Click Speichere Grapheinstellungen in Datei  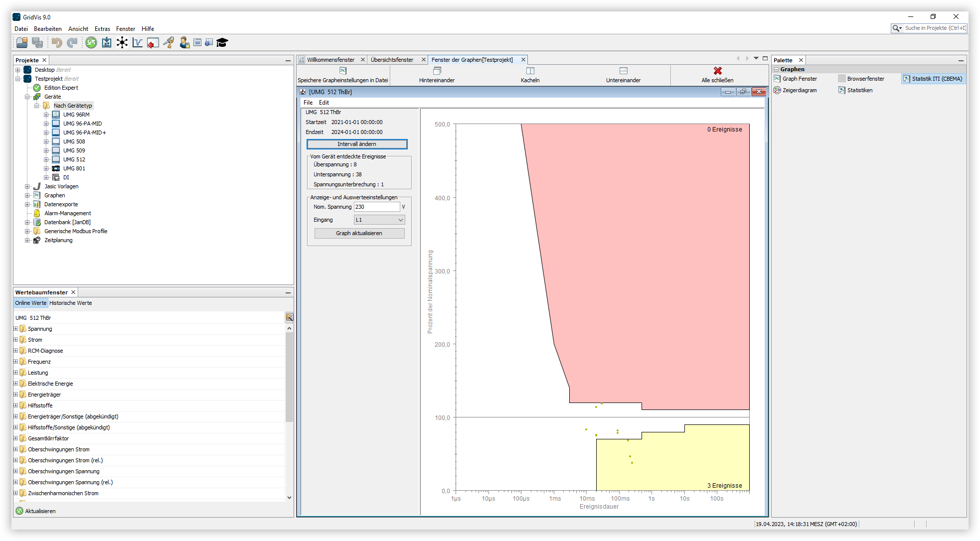click(343, 75)
